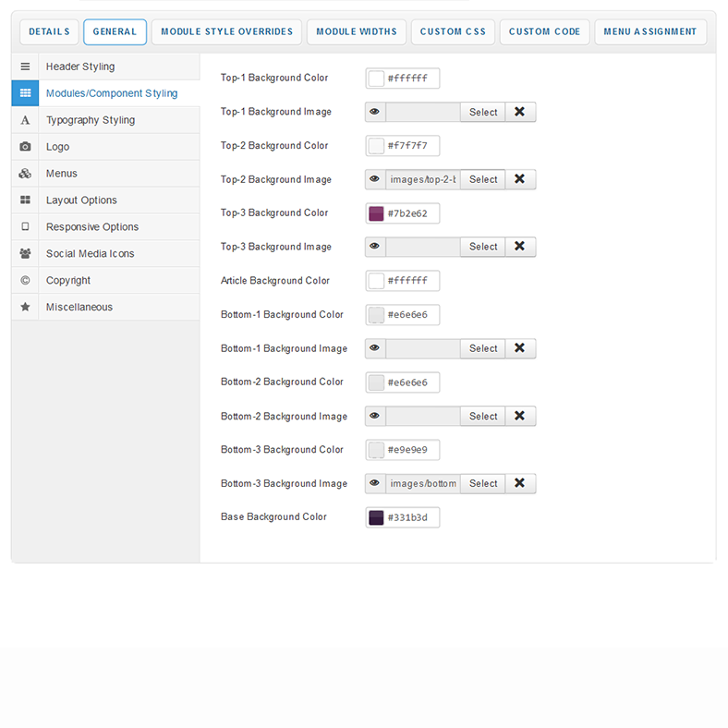Click the Header Styling hamburger icon

[25, 67]
